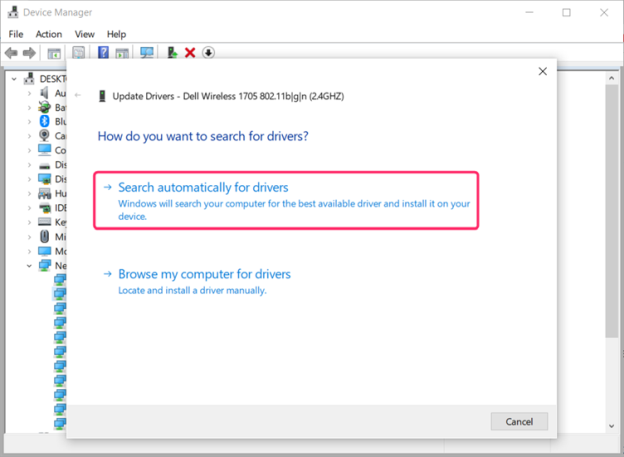
Task: Scan for hardware changes via monitor icon
Action: tap(147, 53)
